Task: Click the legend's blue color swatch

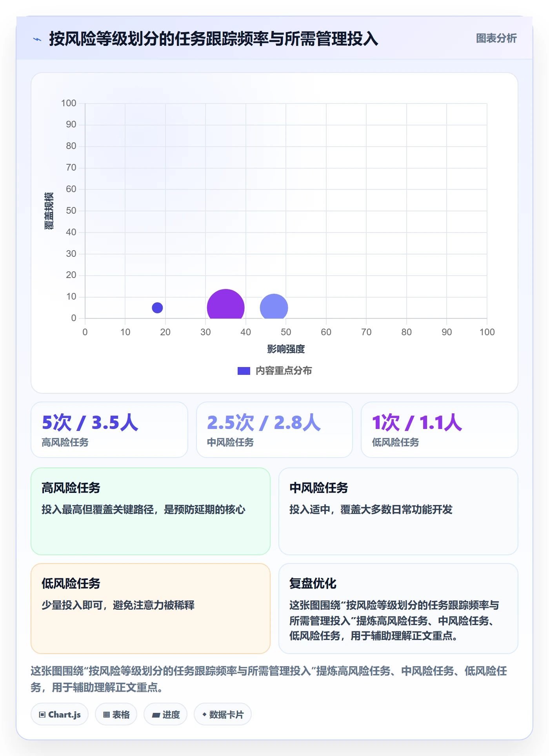Action: coord(244,371)
